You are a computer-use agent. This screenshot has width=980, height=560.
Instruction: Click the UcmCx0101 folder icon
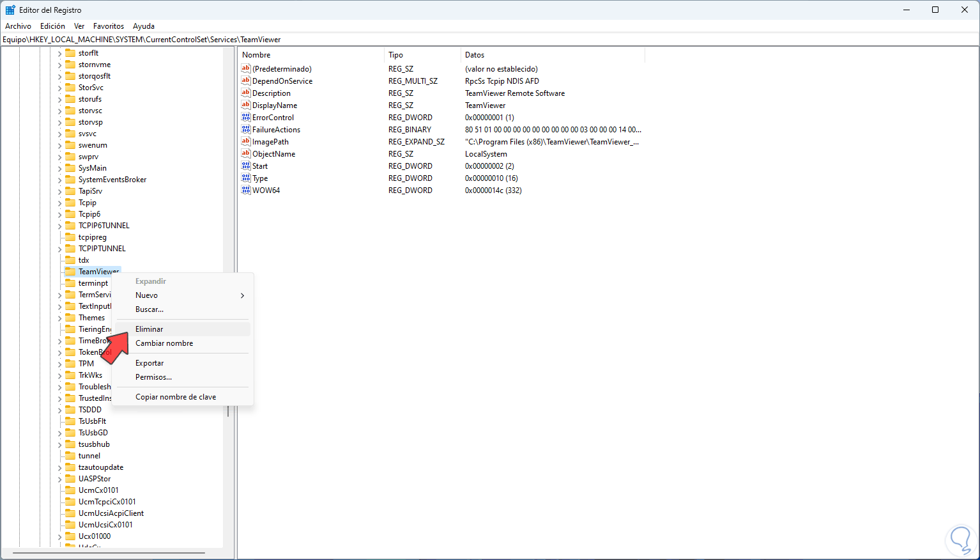point(70,490)
